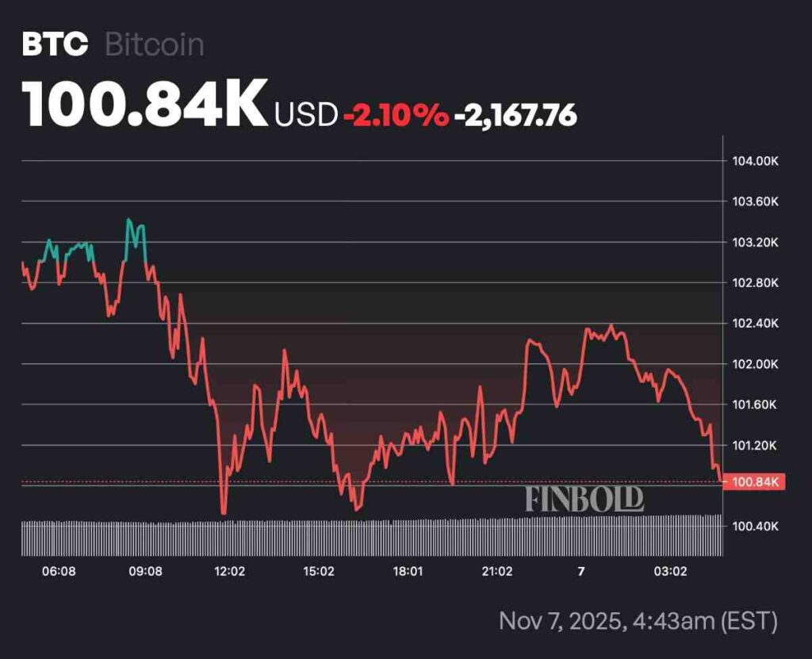
Task: Select the 21:02 time axis marker
Action: (496, 572)
